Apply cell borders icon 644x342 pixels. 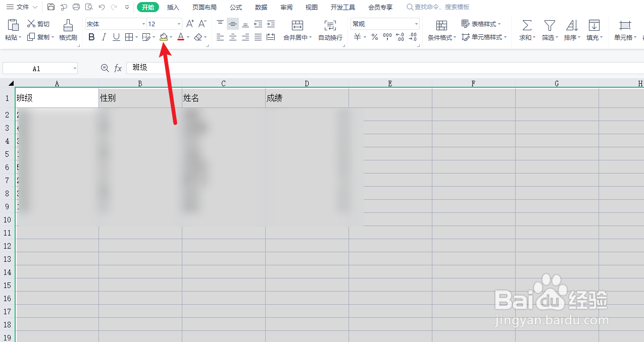(129, 37)
